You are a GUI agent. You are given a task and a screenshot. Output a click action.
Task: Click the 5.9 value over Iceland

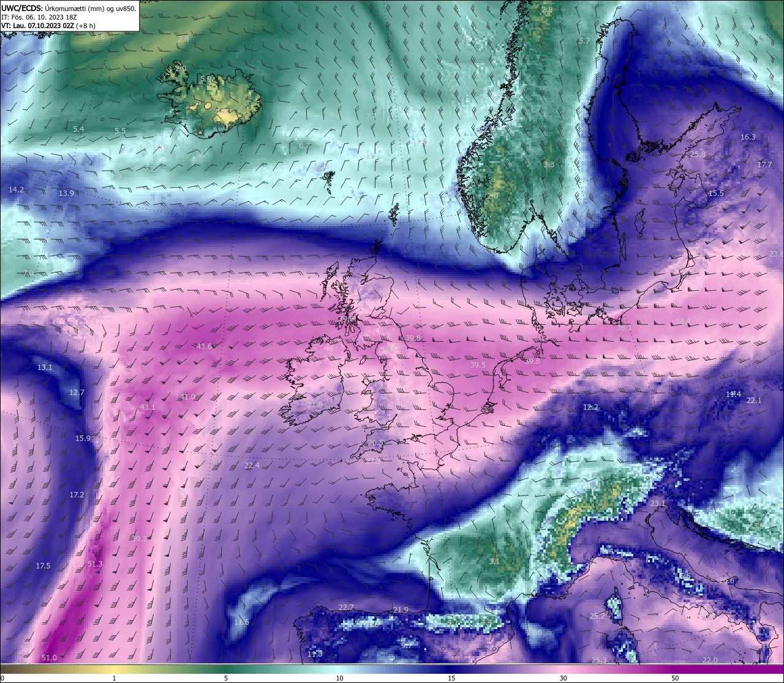point(206,79)
